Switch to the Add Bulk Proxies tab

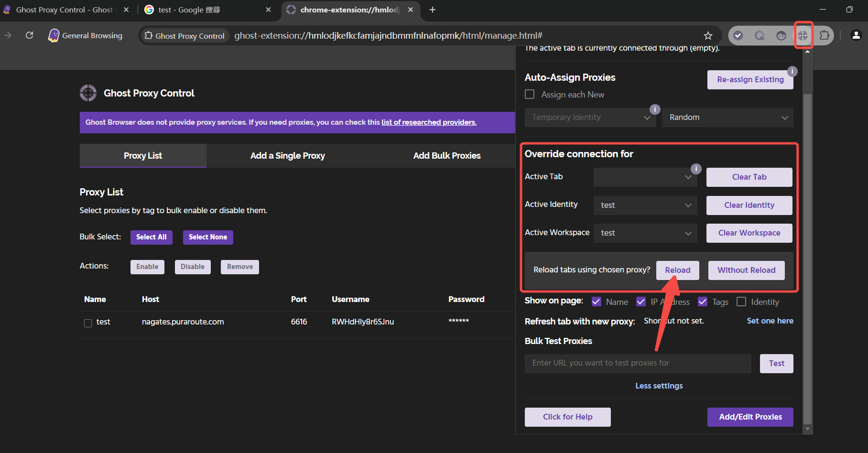coord(447,156)
